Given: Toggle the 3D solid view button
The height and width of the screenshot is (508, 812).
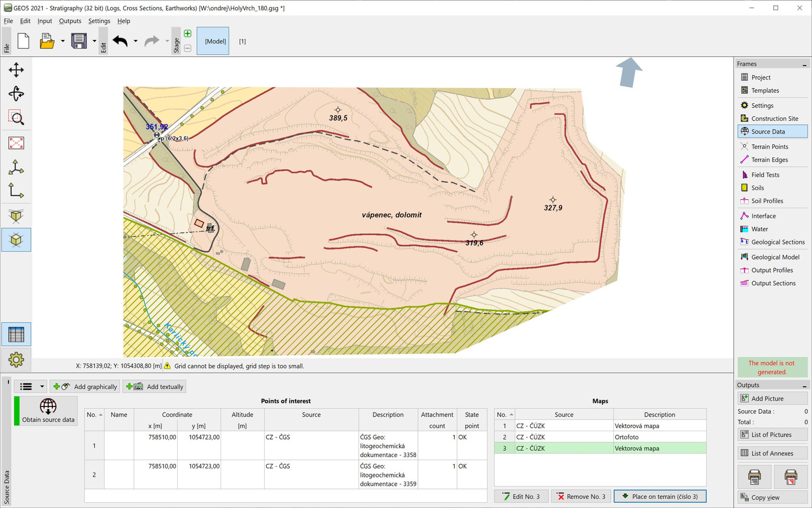Looking at the screenshot, I should [x=16, y=240].
